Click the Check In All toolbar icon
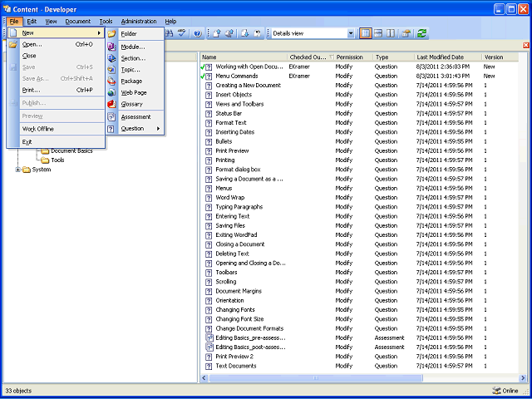 point(229,33)
